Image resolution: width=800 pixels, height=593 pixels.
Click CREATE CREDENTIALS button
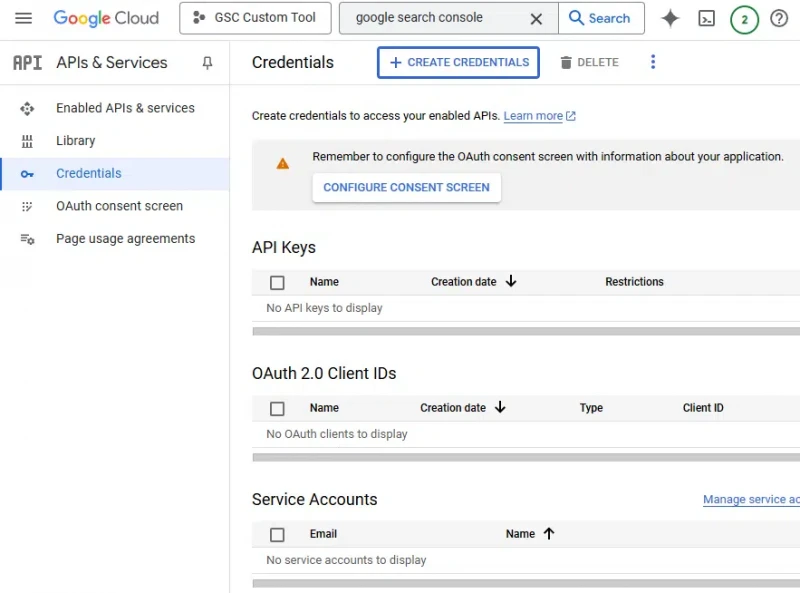click(x=458, y=63)
